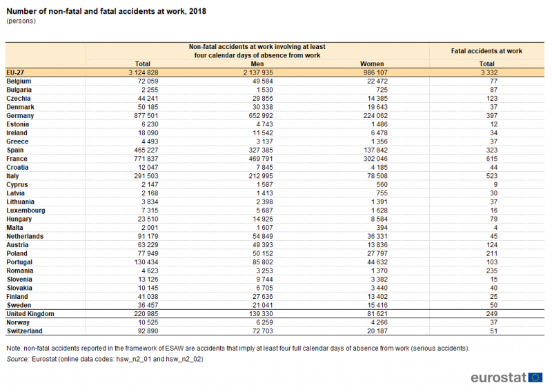Select the Switzerland row label
This screenshot has width=552, height=392.
[x=26, y=331]
